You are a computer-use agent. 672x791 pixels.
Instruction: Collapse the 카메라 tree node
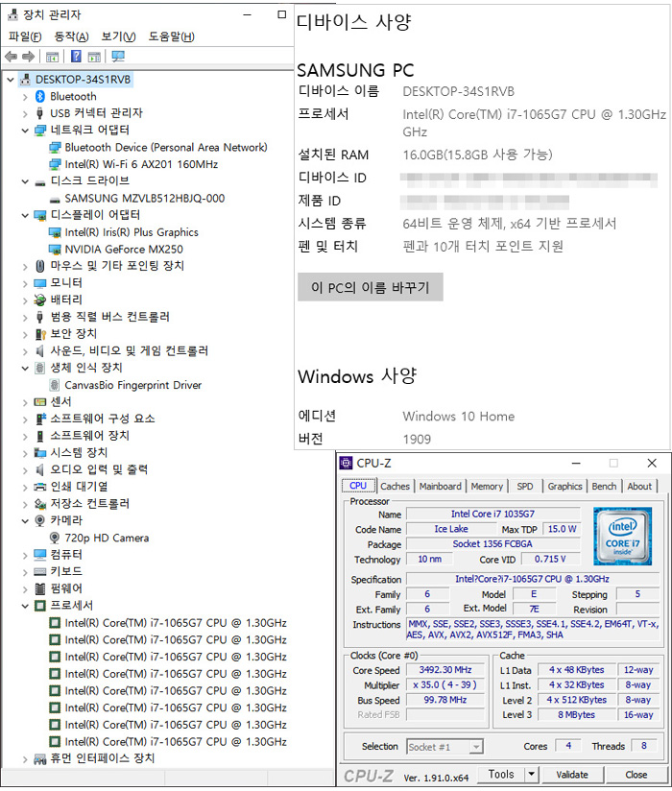[25, 520]
